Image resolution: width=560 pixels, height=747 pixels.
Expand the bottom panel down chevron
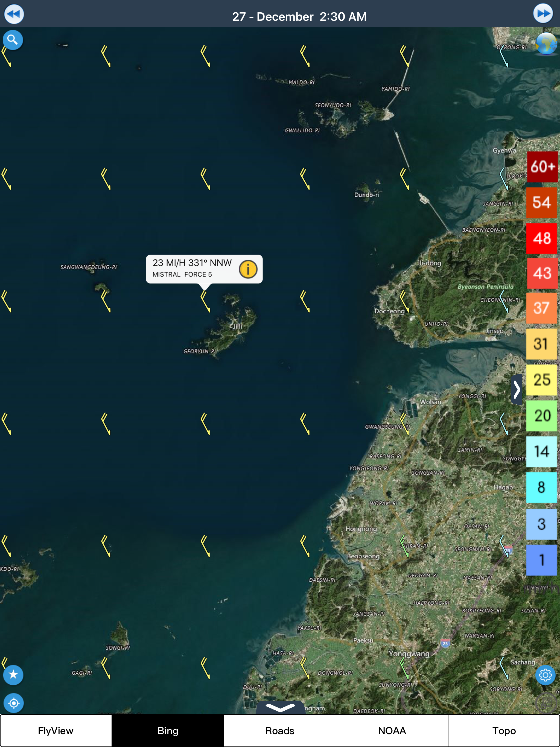[280, 707]
